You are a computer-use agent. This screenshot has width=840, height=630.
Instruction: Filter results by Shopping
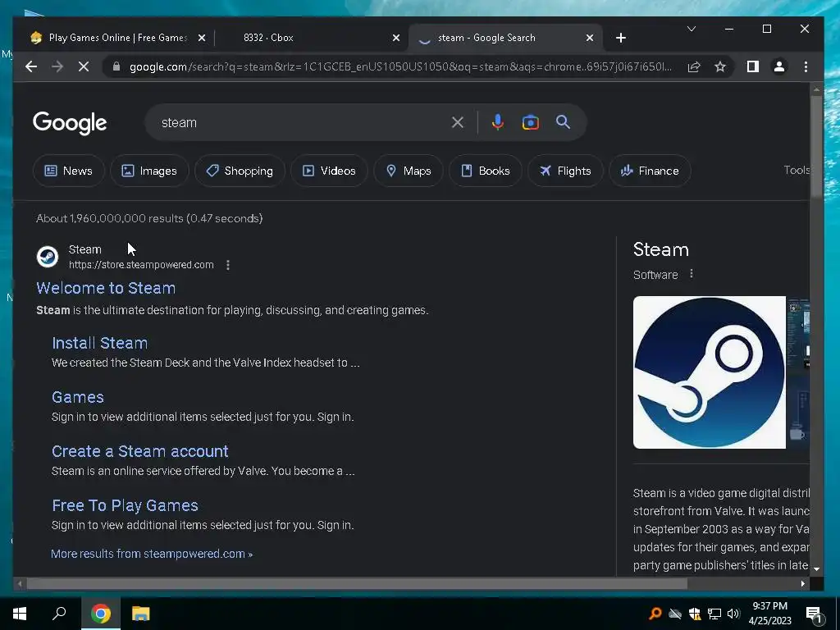point(240,171)
